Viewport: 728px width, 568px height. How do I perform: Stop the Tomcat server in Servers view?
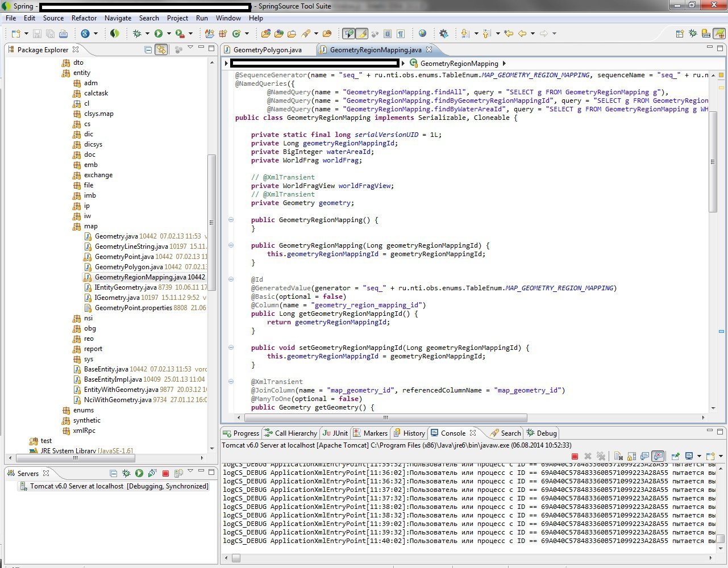point(165,473)
